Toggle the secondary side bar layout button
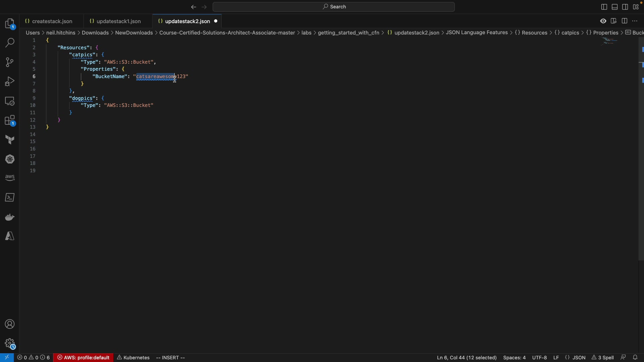 click(626, 7)
